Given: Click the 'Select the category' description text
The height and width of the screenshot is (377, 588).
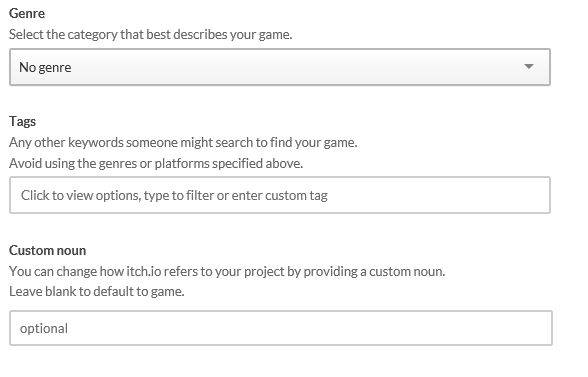Looking at the screenshot, I should [151, 35].
